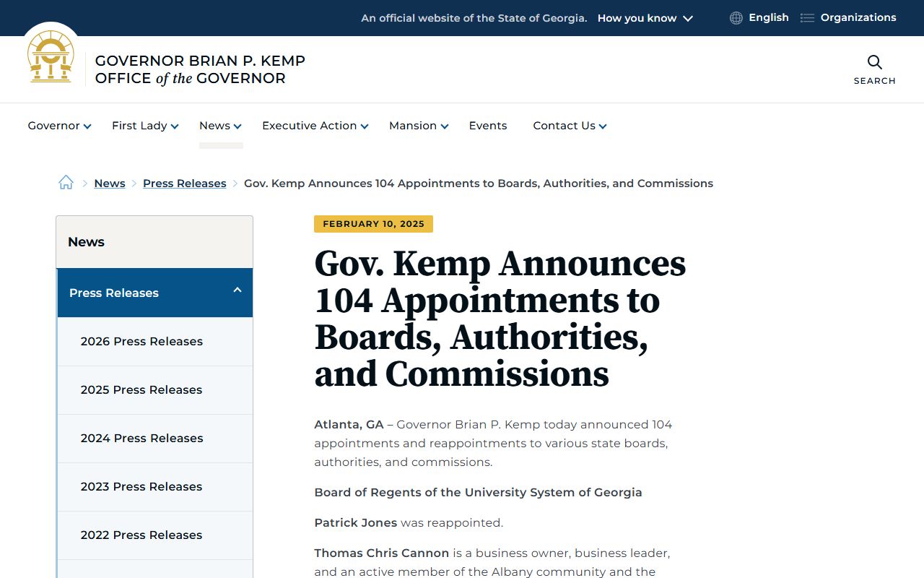The image size is (924, 578).
Task: Click the News breadcrumb link
Action: pyautogui.click(x=110, y=184)
